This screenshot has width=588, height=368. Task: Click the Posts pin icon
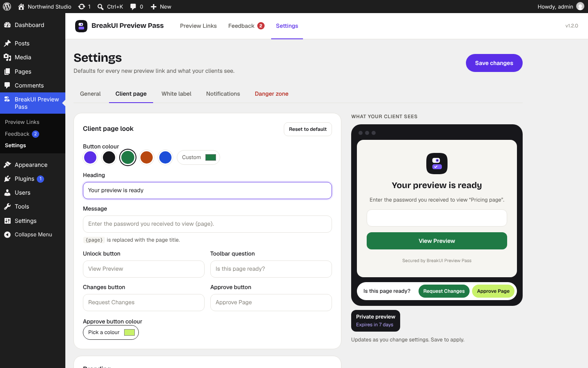[x=7, y=43]
